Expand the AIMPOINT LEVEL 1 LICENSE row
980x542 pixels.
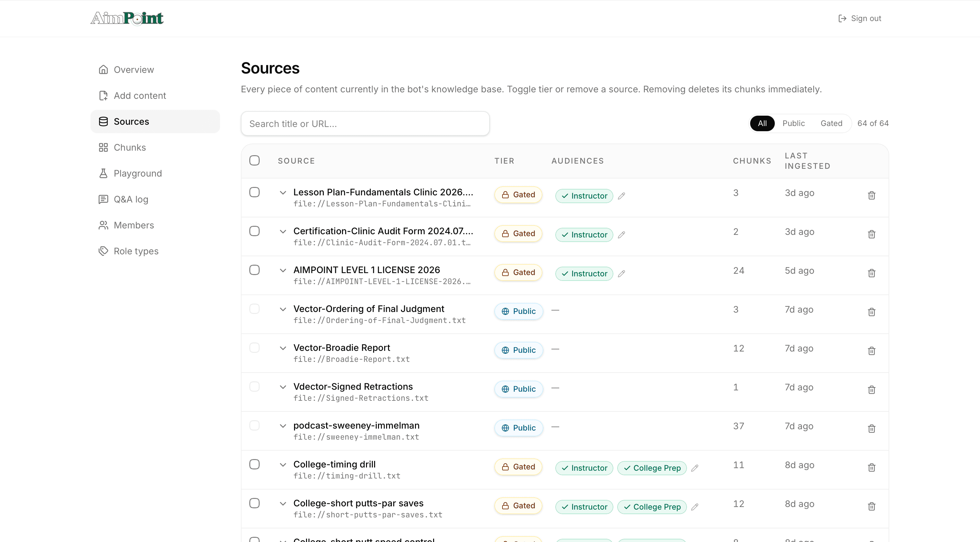283,271
